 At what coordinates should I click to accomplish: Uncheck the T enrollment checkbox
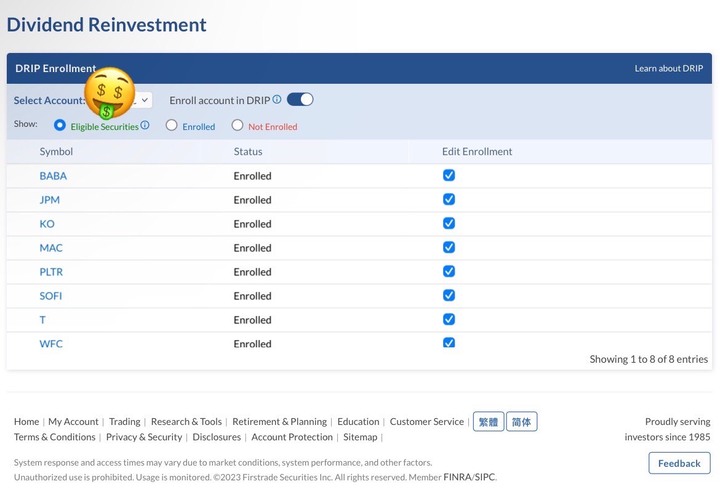click(449, 319)
